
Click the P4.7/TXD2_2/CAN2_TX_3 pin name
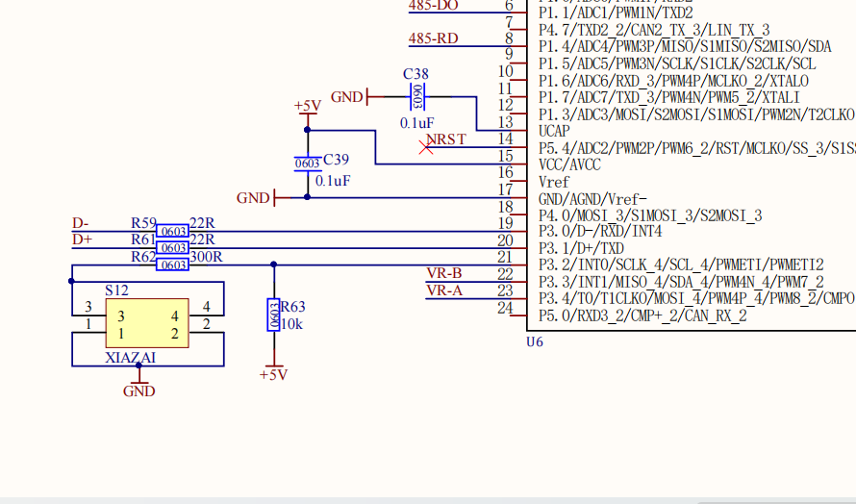point(654,30)
